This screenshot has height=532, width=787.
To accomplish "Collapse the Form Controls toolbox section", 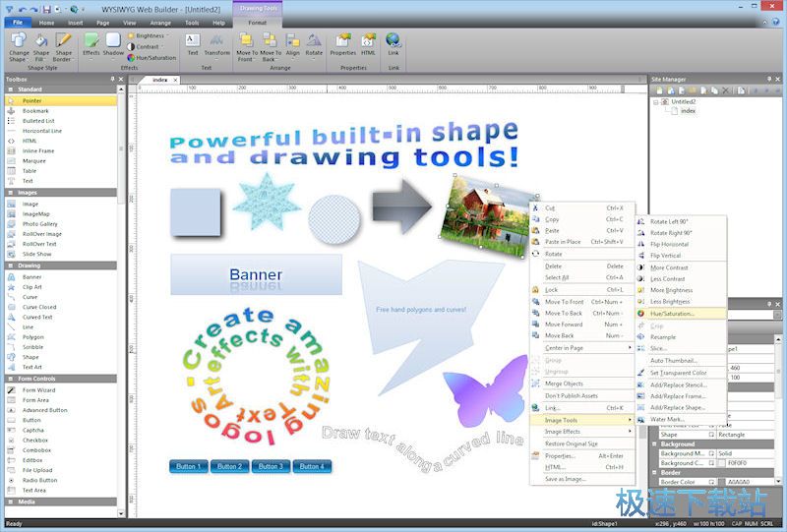I will point(10,379).
